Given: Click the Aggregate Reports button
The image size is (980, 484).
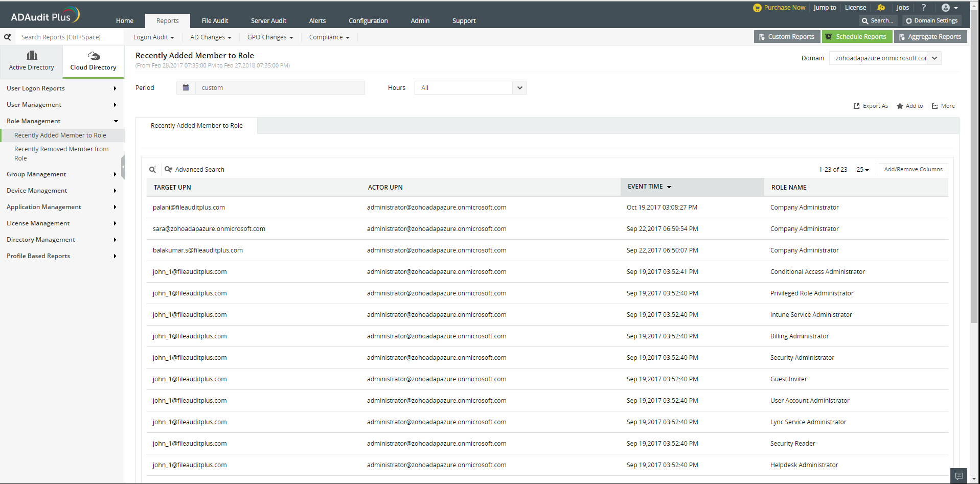Looking at the screenshot, I should point(930,37).
